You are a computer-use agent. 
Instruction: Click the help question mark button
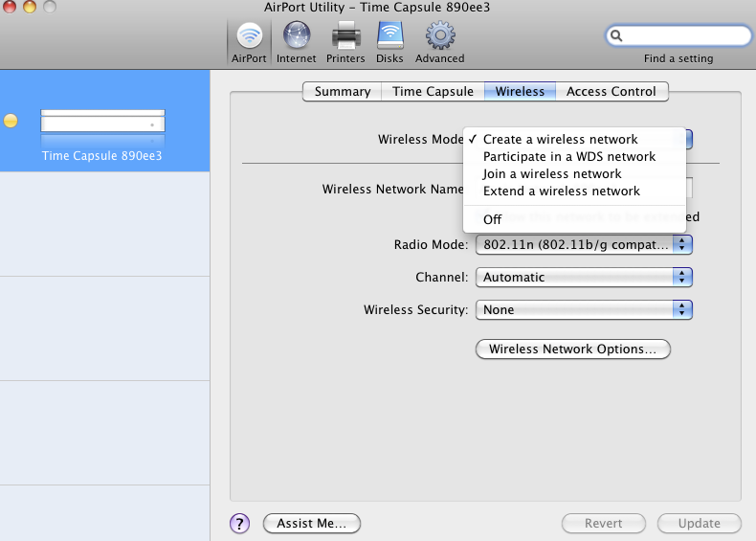tap(239, 523)
